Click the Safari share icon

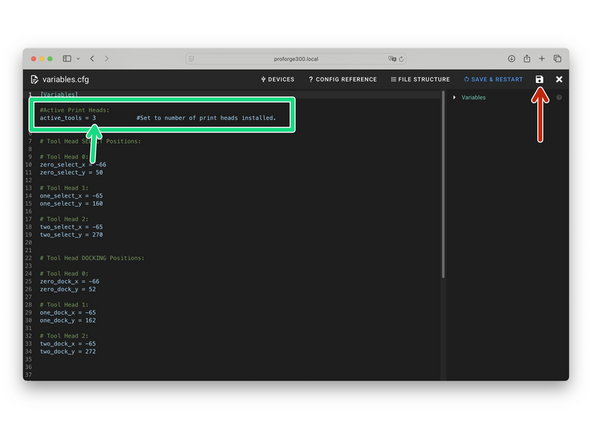coord(527,59)
